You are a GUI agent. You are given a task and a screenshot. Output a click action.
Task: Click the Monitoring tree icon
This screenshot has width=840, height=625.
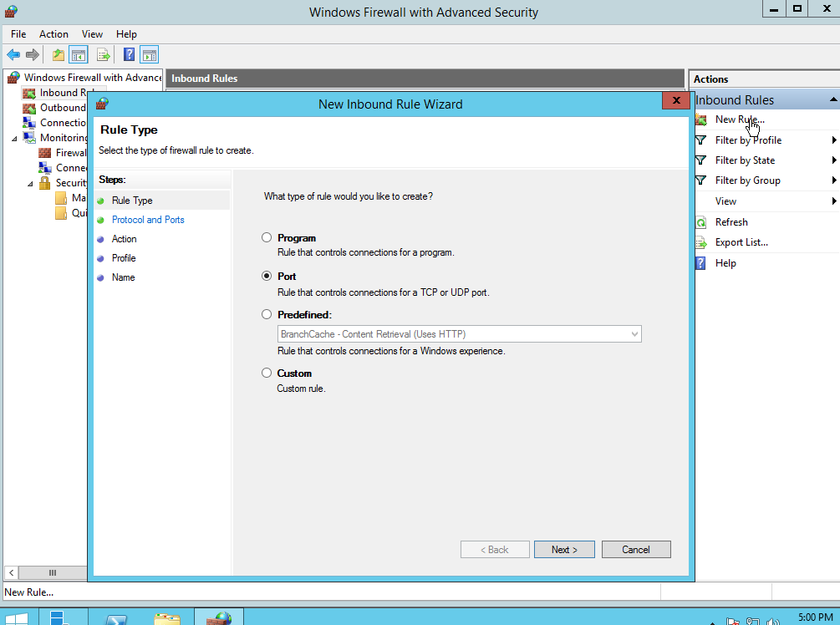[x=29, y=138]
